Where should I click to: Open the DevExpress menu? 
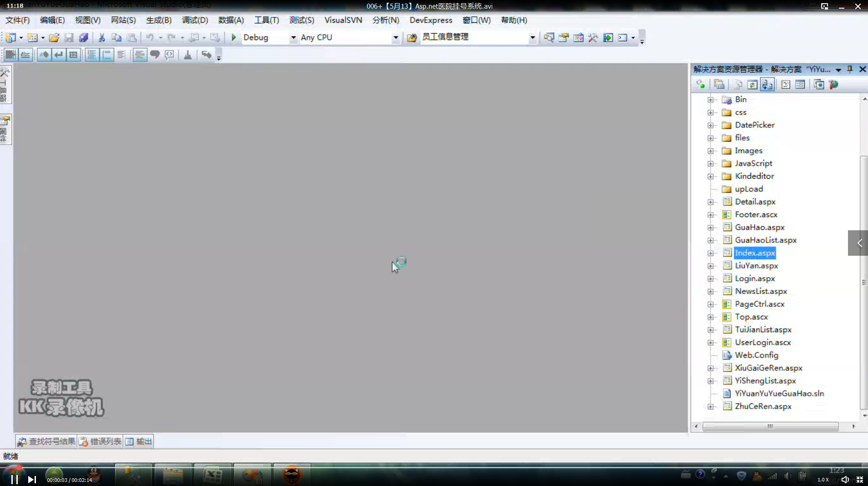[431, 20]
